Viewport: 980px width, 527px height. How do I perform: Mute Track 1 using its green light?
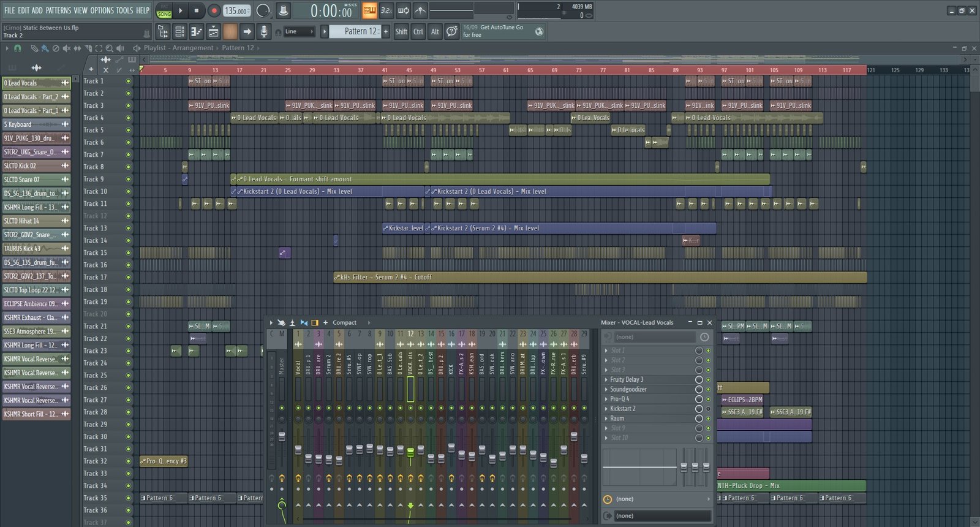click(128, 81)
